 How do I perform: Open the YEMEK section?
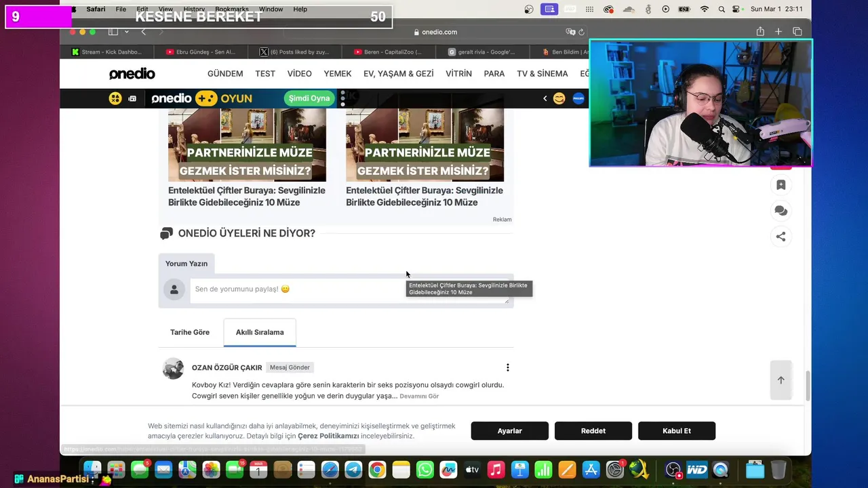[x=338, y=74]
